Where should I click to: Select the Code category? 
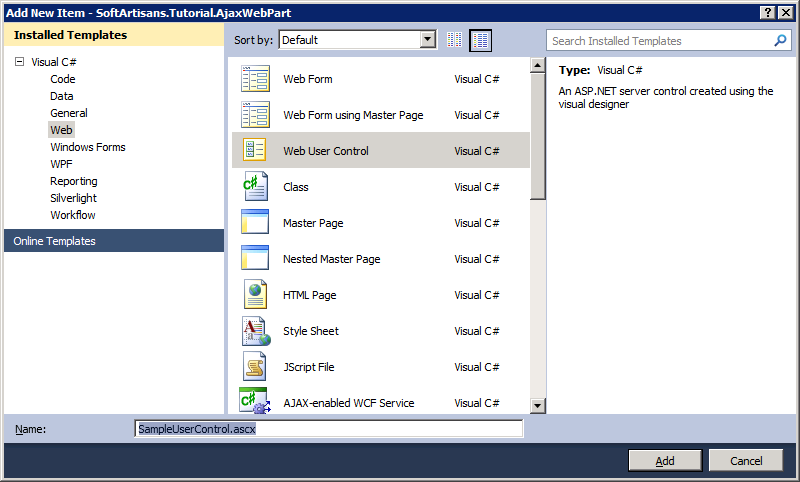63,79
